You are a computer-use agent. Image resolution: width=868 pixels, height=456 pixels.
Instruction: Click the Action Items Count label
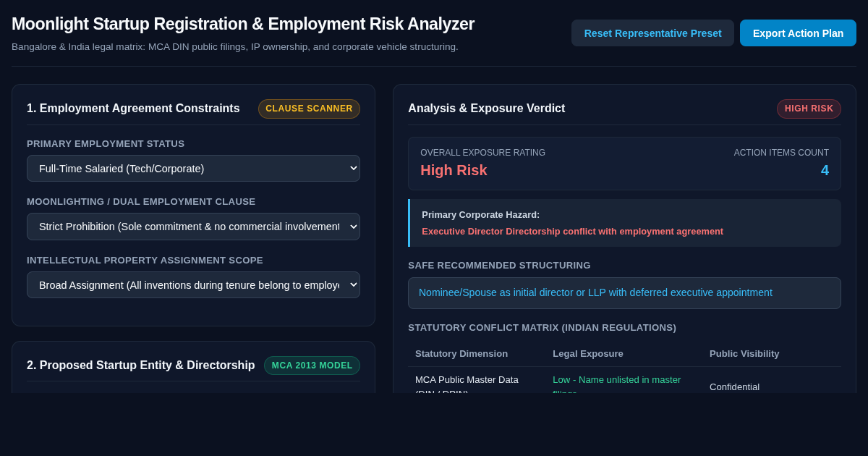(781, 153)
